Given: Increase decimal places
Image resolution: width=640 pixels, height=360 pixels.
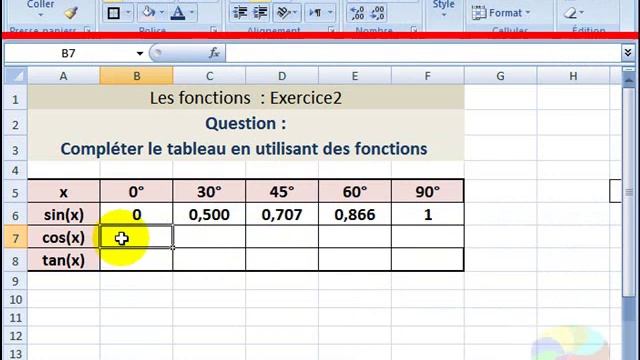Looking at the screenshot, I should [x=357, y=13].
